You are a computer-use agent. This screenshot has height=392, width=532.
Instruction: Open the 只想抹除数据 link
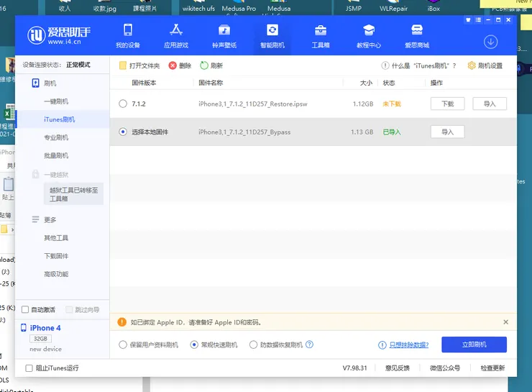[x=408, y=345]
